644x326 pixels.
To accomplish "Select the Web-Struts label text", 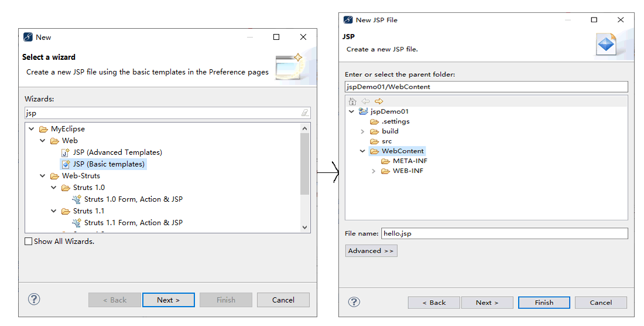I will click(81, 176).
